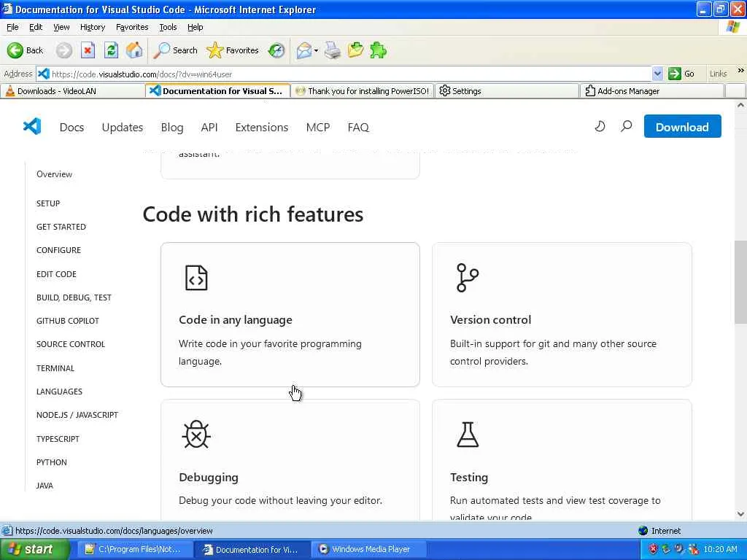Open the Mail dropdown arrow
Viewport: 747px width, 560px height.
(x=316, y=50)
